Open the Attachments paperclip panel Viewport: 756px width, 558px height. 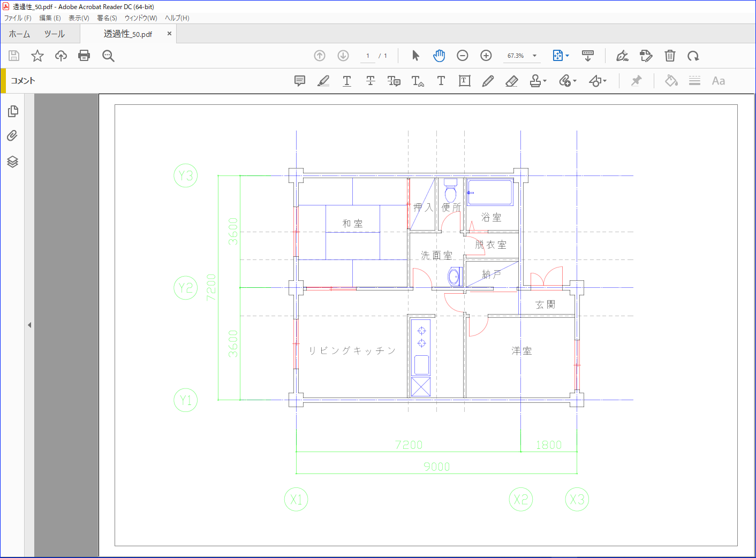12,136
